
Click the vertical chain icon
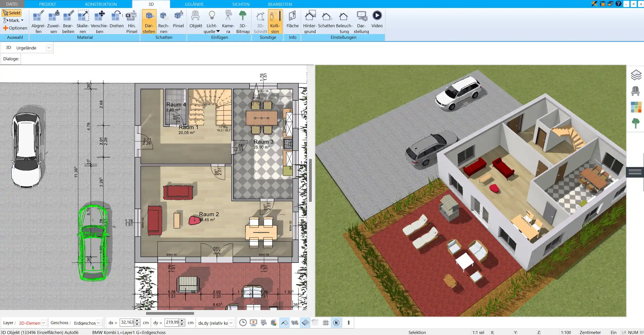coord(349,323)
